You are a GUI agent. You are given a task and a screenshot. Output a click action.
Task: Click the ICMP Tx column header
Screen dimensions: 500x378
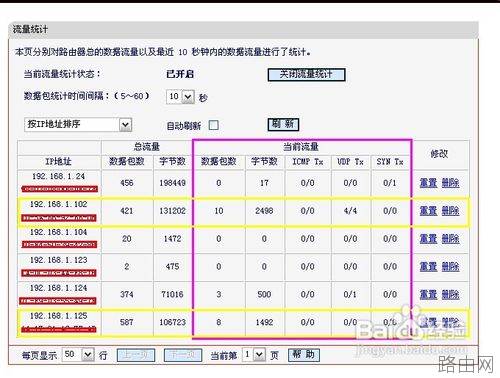pyautogui.click(x=308, y=162)
